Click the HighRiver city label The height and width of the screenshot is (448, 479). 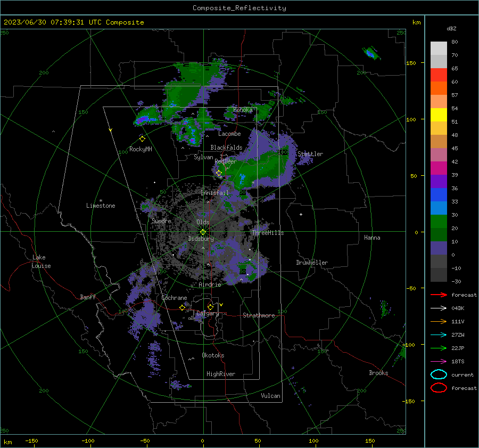click(221, 374)
